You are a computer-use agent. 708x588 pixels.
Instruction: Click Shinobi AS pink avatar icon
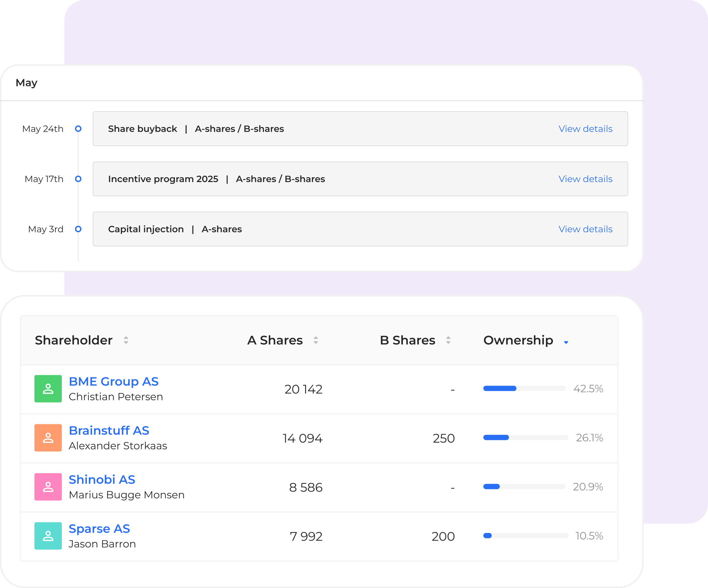tap(48, 487)
